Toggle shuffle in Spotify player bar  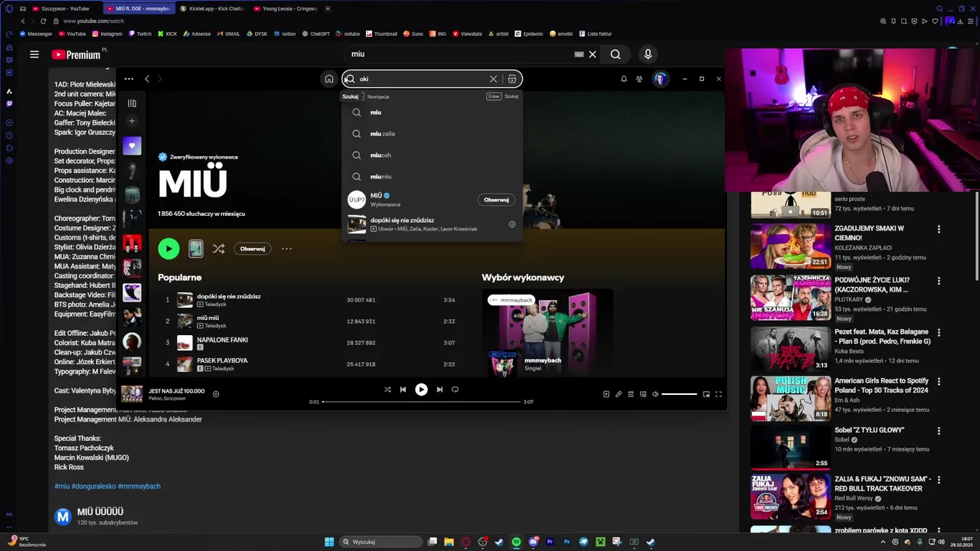(387, 390)
